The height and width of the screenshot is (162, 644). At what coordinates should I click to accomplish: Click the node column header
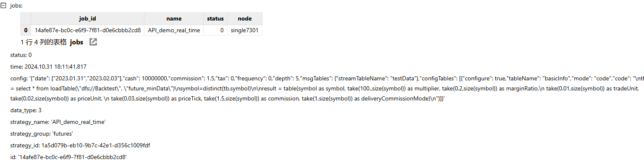click(x=245, y=19)
